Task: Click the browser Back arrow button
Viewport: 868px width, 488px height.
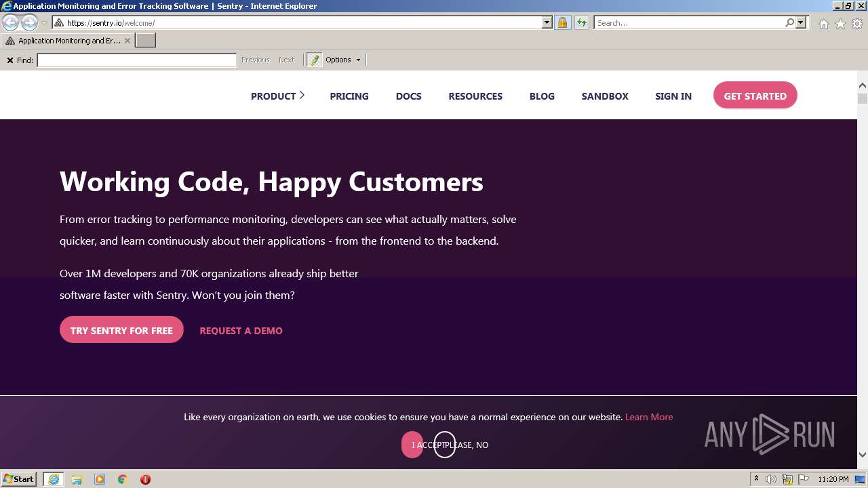Action: [10, 22]
